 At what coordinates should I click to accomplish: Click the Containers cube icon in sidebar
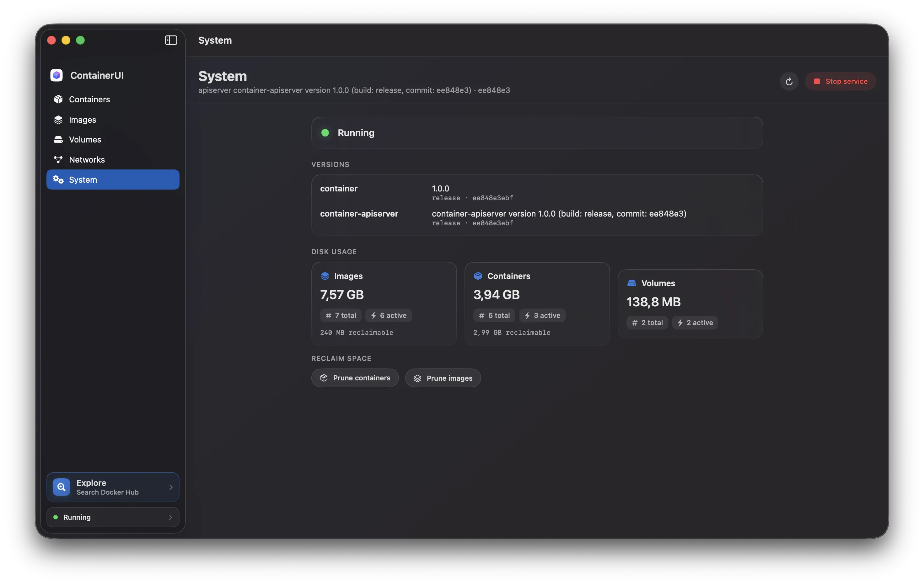pyautogui.click(x=58, y=99)
